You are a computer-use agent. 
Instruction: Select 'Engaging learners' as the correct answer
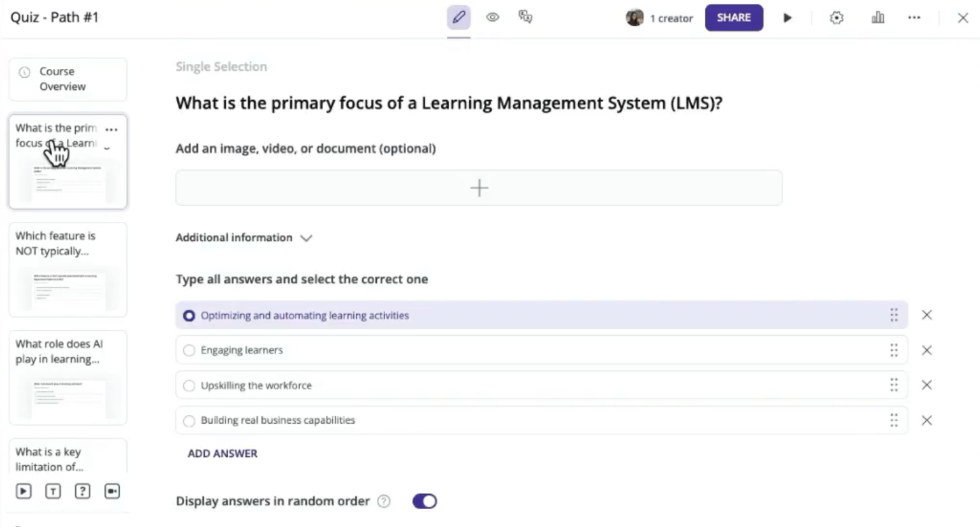tap(189, 350)
